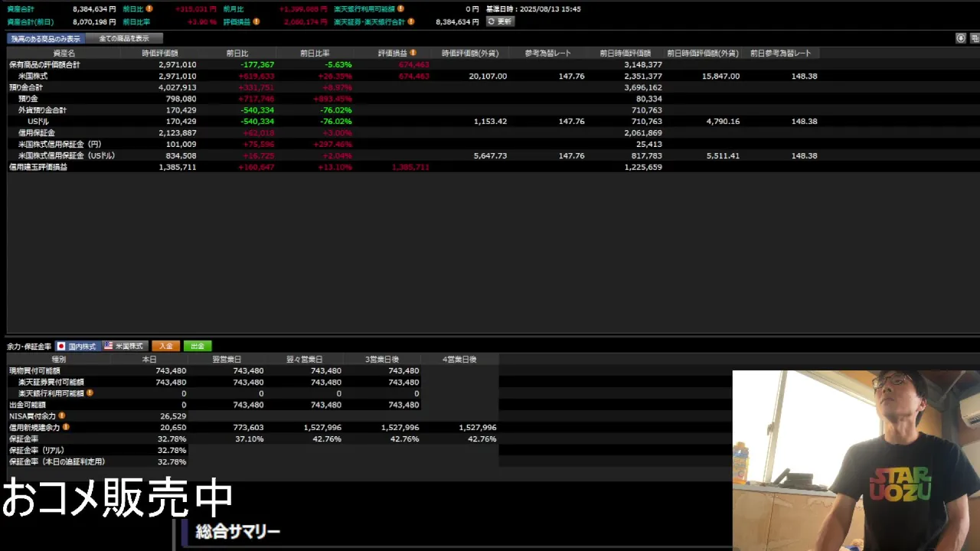Click the 保証金率（本日の追証判定用） row label
Image resolution: width=980 pixels, height=551 pixels.
[57, 461]
